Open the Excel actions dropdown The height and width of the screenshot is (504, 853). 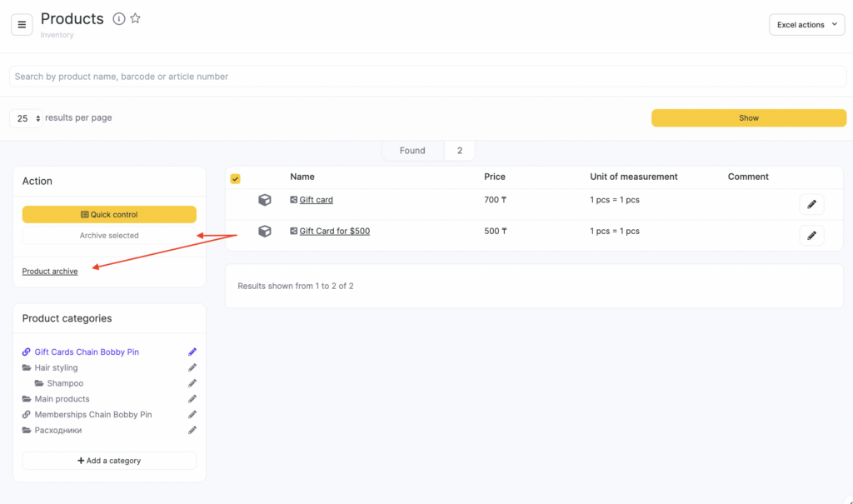[x=806, y=25]
